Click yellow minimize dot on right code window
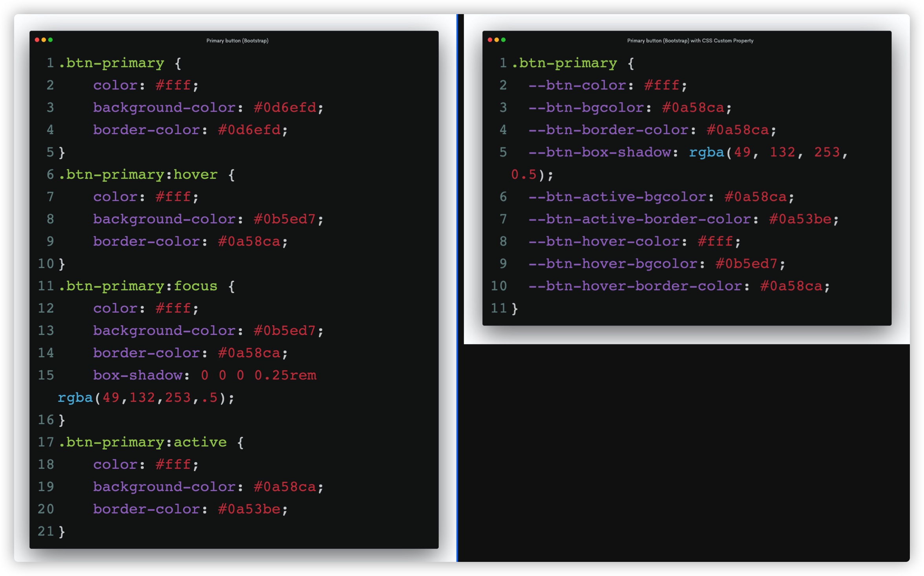The image size is (924, 576). coord(497,40)
